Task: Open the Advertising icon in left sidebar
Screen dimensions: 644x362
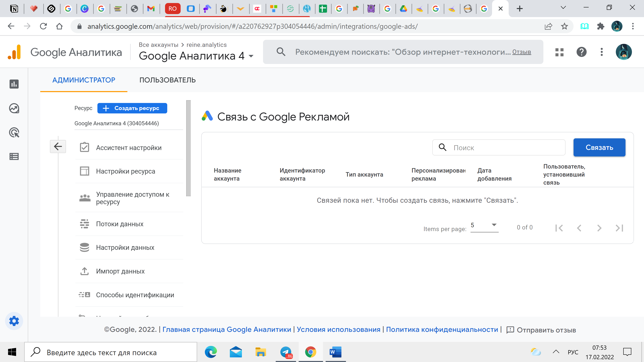Action: coord(14,132)
